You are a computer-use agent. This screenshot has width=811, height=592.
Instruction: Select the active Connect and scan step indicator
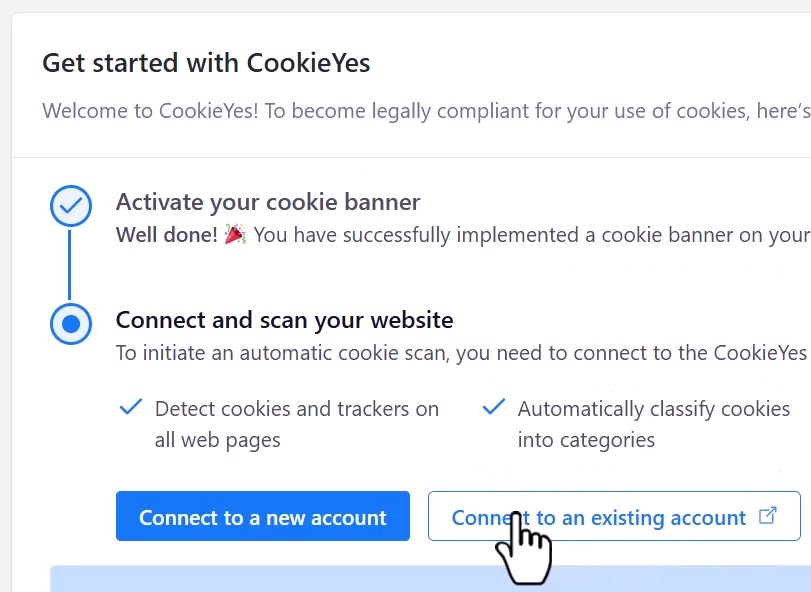71,324
